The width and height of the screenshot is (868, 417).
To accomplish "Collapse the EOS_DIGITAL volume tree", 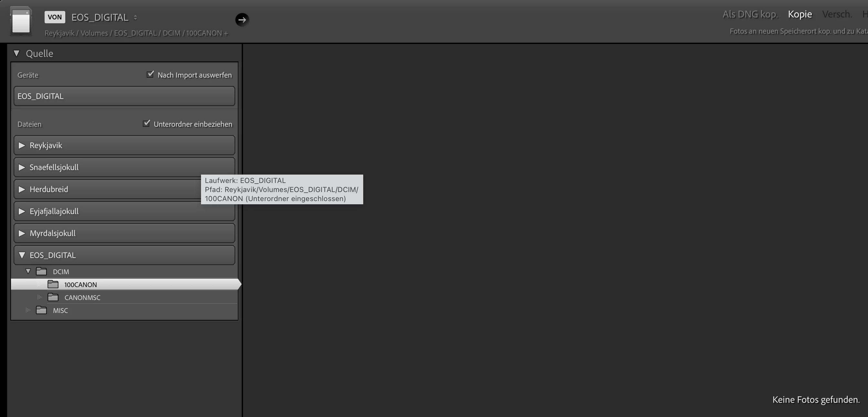I will [22, 255].
